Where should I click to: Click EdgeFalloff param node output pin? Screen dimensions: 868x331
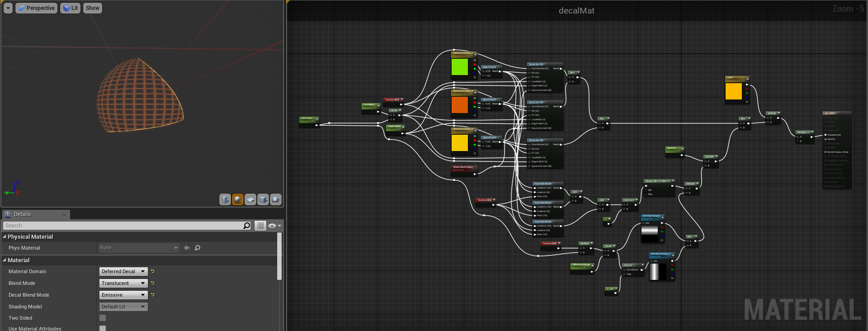point(403,133)
